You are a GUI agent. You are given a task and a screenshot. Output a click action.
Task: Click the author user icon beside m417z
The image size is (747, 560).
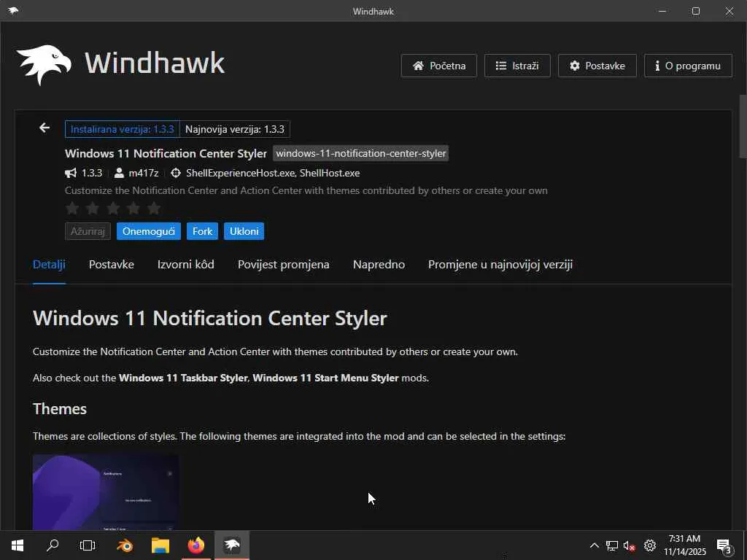point(119,173)
